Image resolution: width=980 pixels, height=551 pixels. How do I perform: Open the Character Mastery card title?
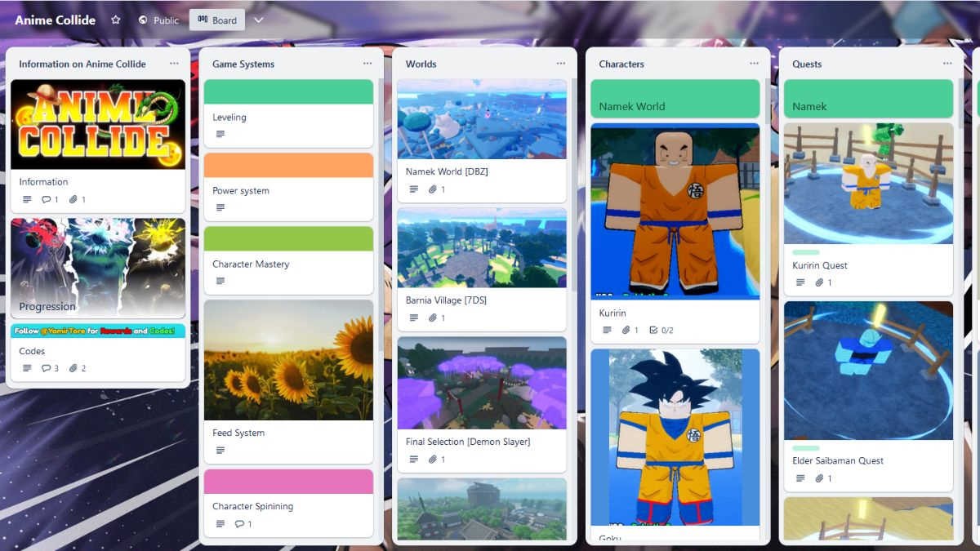click(x=251, y=264)
